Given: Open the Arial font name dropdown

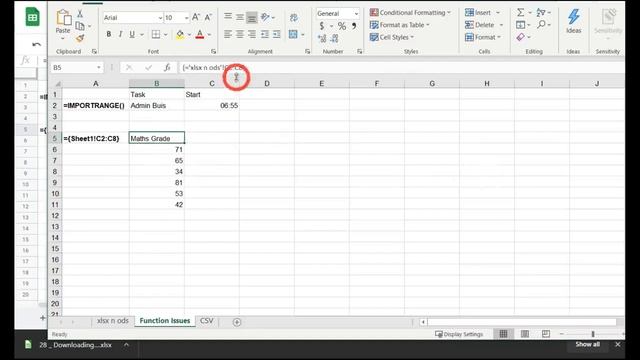Looking at the screenshot, I should coord(160,18).
